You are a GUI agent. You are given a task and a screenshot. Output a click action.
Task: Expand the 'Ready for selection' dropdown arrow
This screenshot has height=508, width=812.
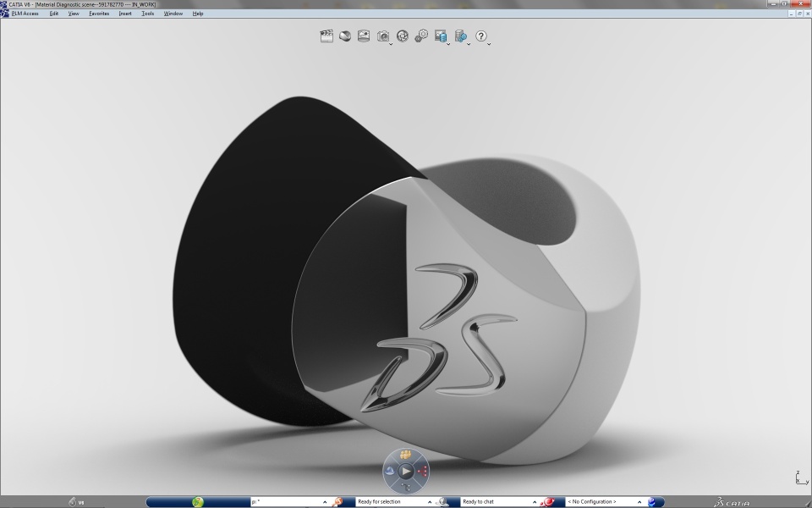click(430, 502)
